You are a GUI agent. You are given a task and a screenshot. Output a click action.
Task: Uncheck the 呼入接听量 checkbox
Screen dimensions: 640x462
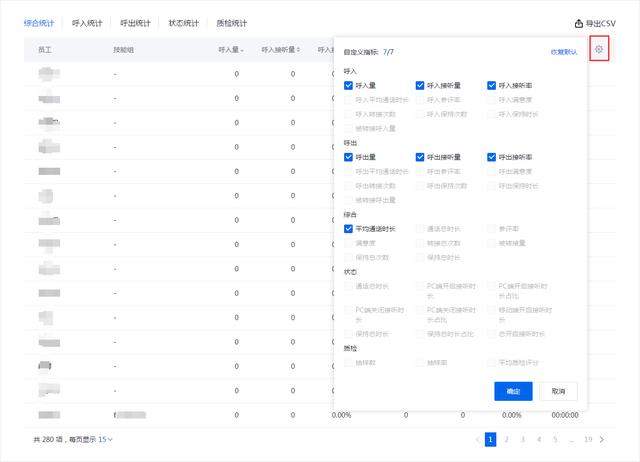[420, 85]
